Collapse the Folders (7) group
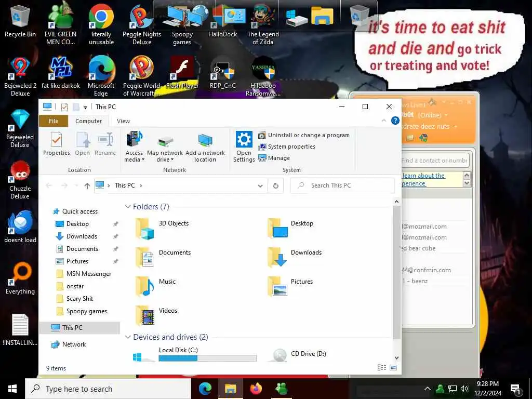532x399 pixels. pos(128,207)
